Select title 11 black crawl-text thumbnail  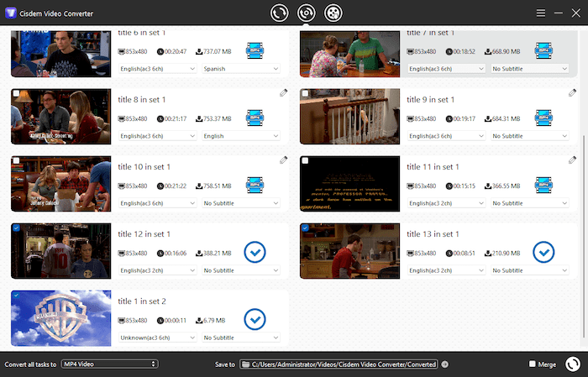tap(350, 184)
